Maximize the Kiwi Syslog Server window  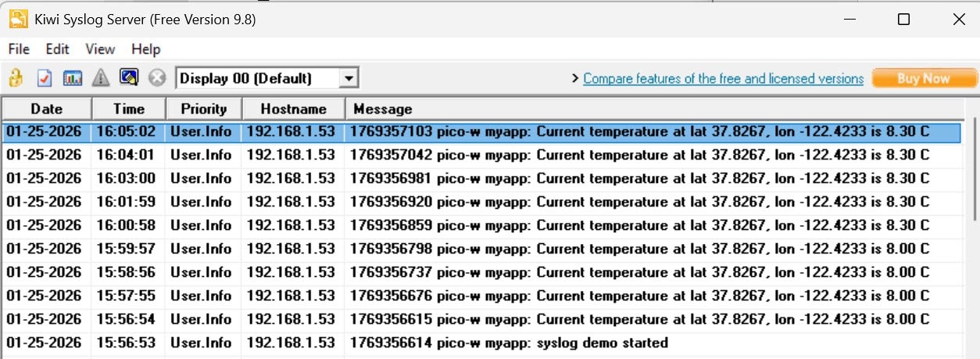pos(903,20)
